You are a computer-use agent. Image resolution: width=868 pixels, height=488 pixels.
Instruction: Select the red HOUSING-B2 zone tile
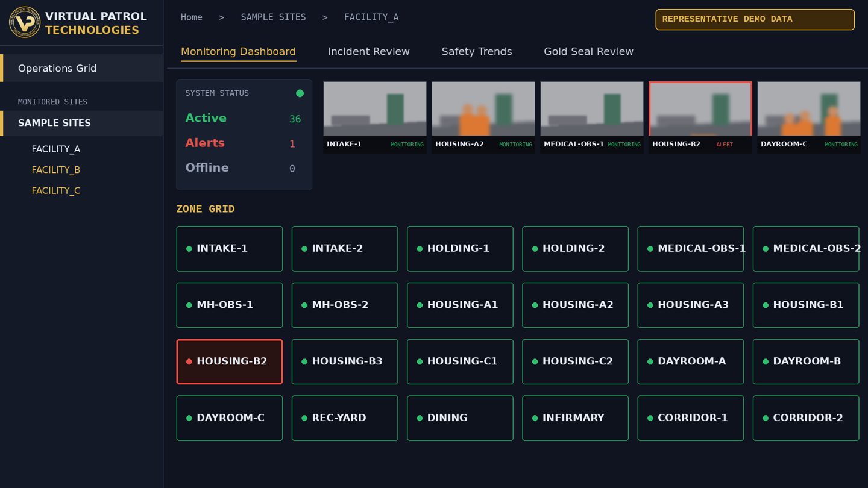[x=230, y=361]
